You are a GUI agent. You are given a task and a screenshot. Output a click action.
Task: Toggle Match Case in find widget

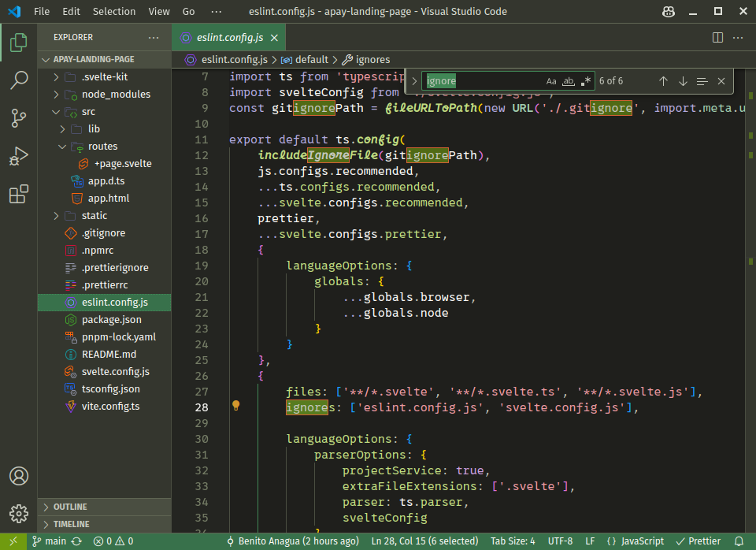[551, 81]
